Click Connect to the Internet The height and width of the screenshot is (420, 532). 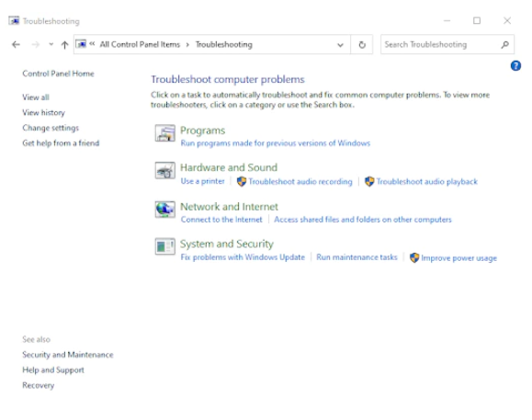221,220
